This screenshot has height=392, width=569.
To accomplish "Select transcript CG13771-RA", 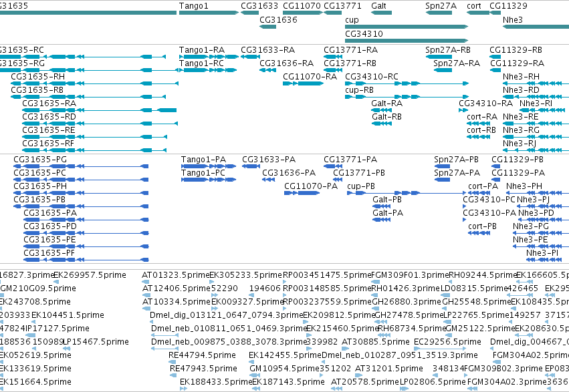I will tap(350, 50).
